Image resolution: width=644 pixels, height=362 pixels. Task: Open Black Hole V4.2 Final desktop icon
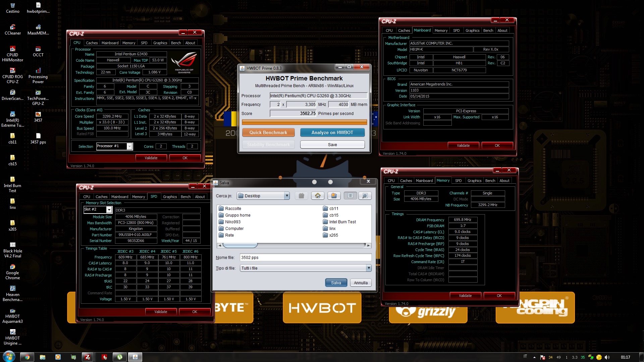(12, 250)
